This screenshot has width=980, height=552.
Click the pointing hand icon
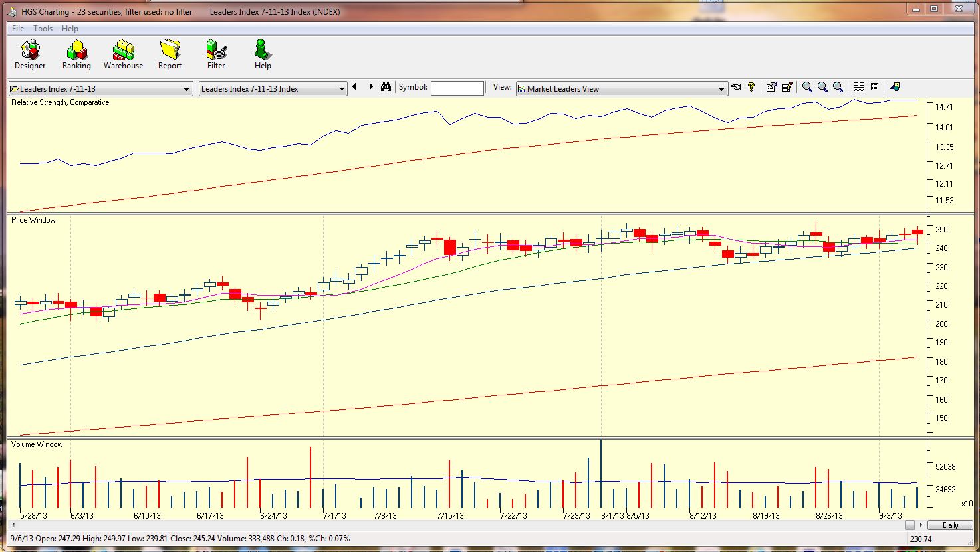736,87
